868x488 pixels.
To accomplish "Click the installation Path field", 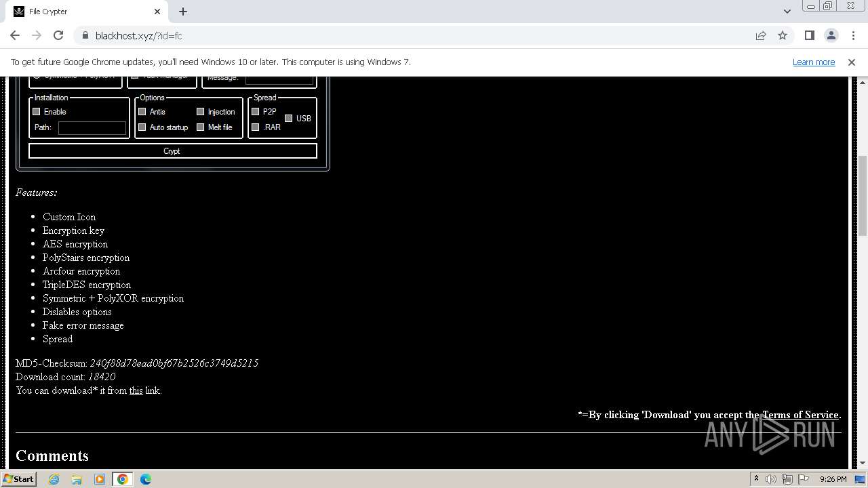I will tap(92, 128).
